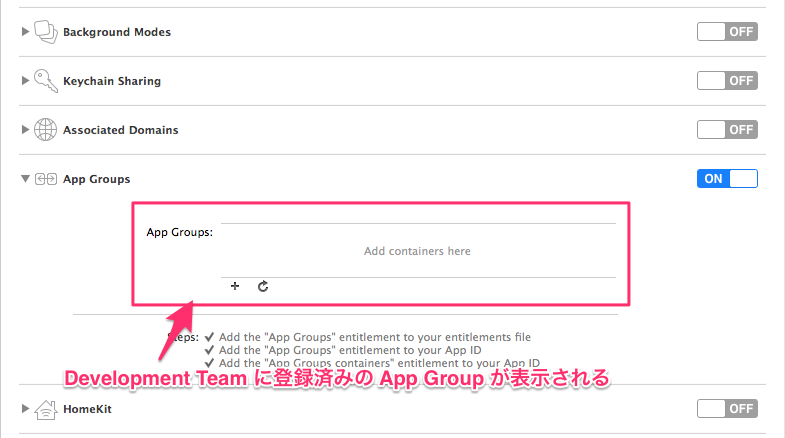Click the Keychain Sharing key icon

tap(46, 81)
